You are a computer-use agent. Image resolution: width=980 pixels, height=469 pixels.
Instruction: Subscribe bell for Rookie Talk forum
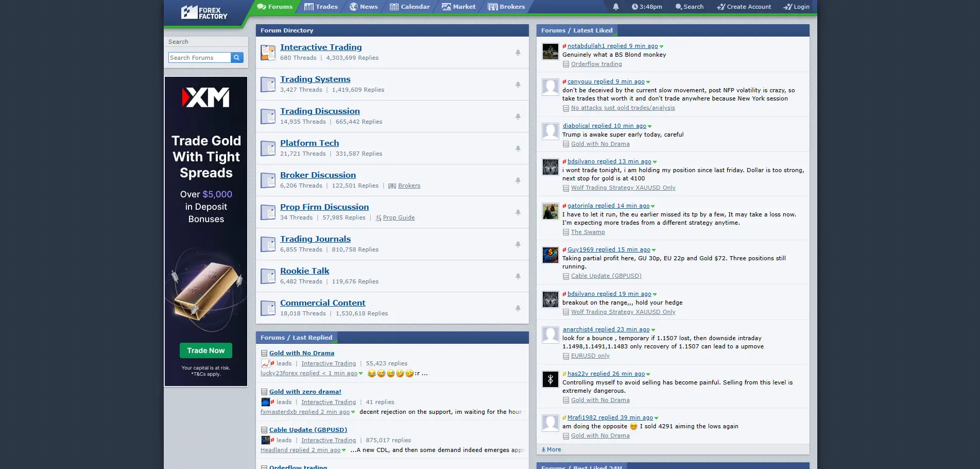[518, 276]
